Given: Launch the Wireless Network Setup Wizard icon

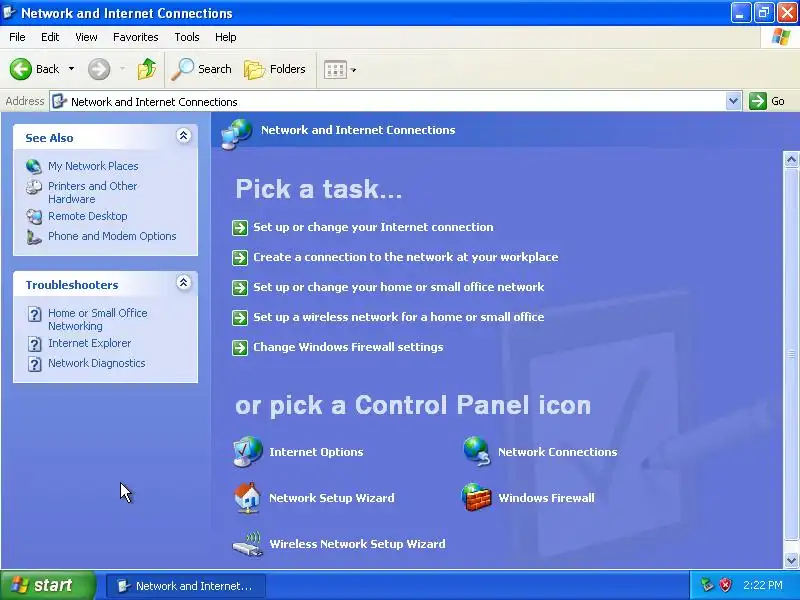Looking at the screenshot, I should pos(247,544).
